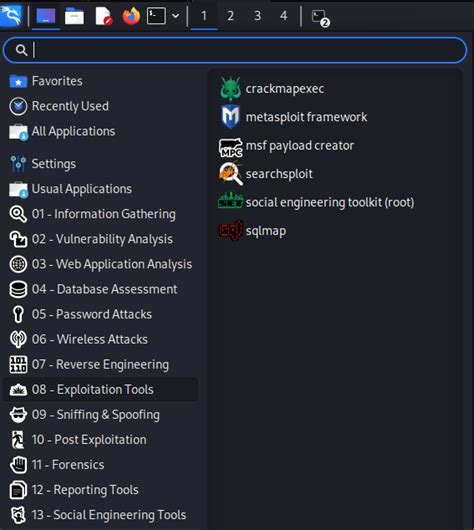Screen dimensions: 474x530
Task: Launch social engineering toolkit (root) label
Action: tap(330, 202)
